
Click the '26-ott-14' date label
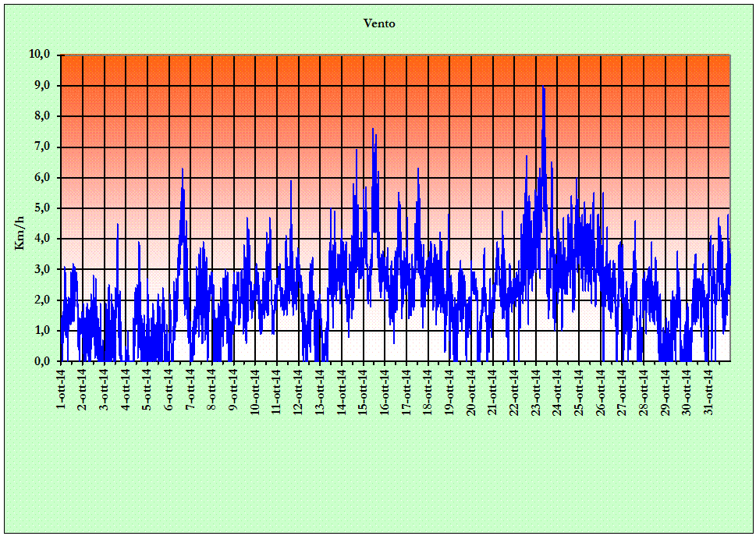pyautogui.click(x=601, y=392)
